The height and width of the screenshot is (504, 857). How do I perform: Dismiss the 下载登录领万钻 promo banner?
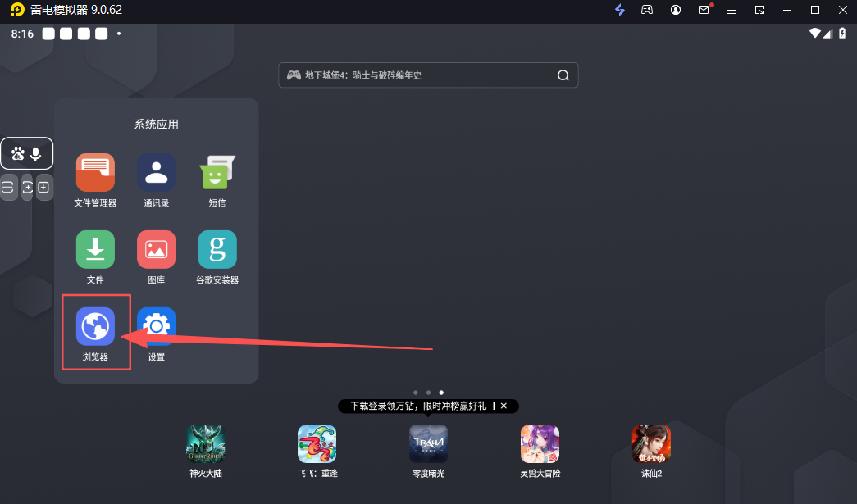[x=504, y=406]
